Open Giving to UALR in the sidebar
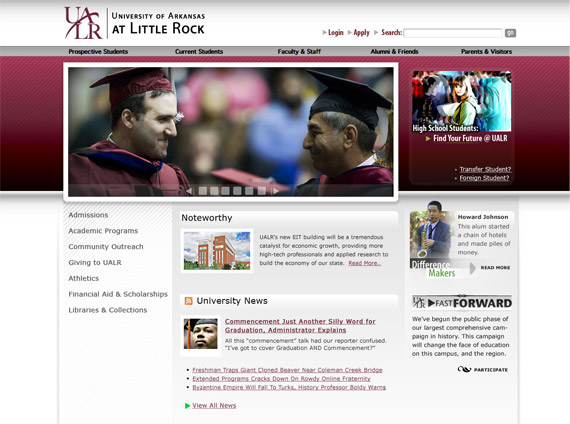 click(x=95, y=263)
